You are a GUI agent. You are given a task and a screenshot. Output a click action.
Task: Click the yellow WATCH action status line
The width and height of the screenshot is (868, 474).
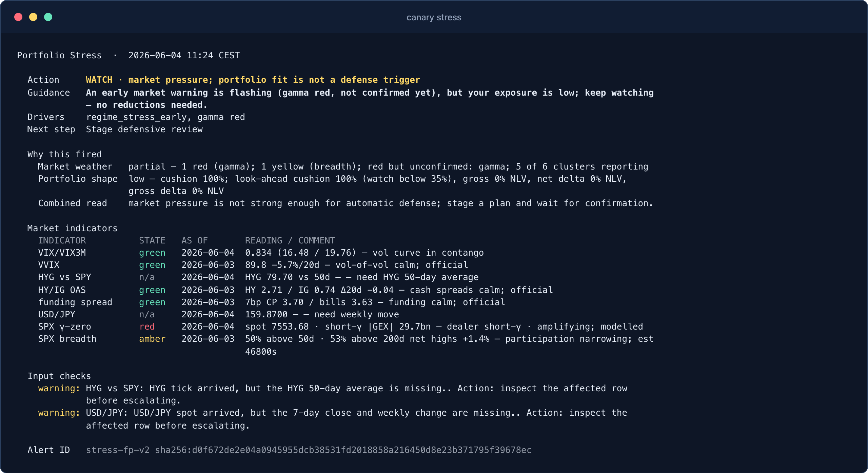[253, 80]
